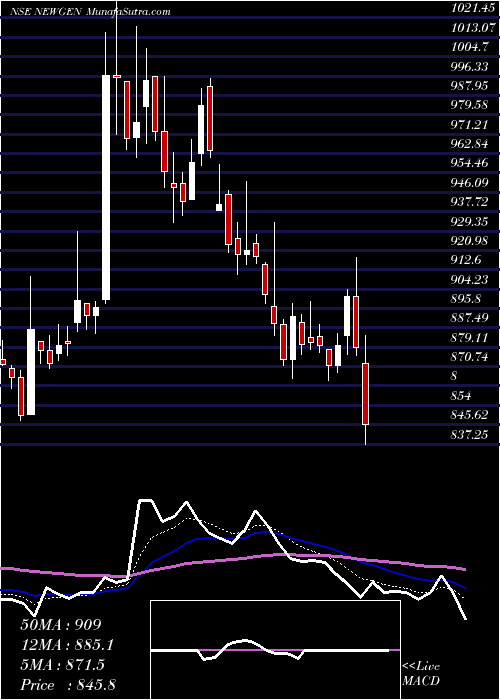This screenshot has height=700, width=500.
Task: Click the 879.11 price axis label
Action: pyautogui.click(x=470, y=338)
